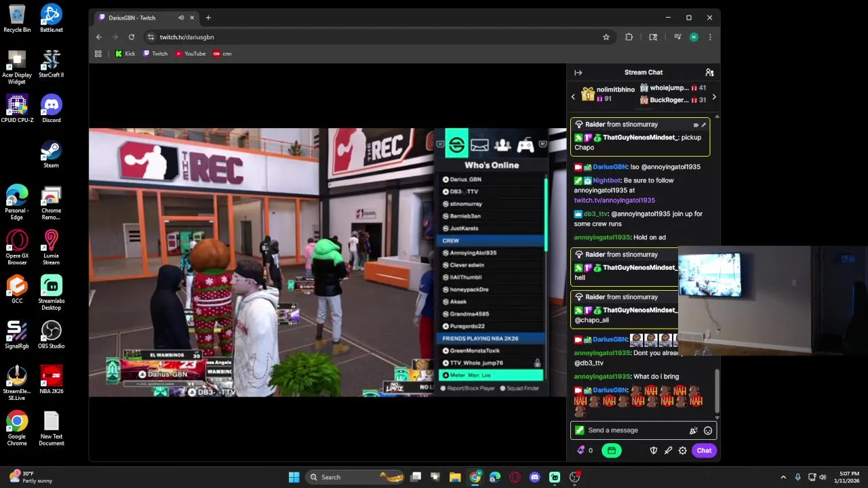Click db3_ttv username in chat
This screenshot has height=488, width=868.
point(595,214)
